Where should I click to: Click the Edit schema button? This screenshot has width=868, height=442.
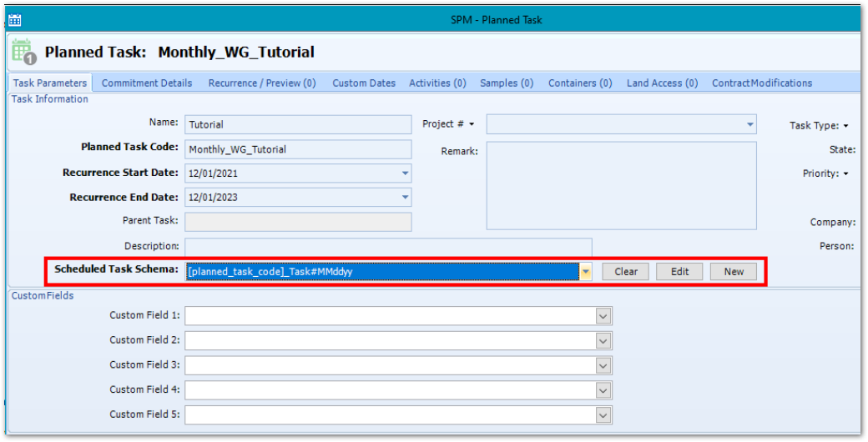coord(679,272)
